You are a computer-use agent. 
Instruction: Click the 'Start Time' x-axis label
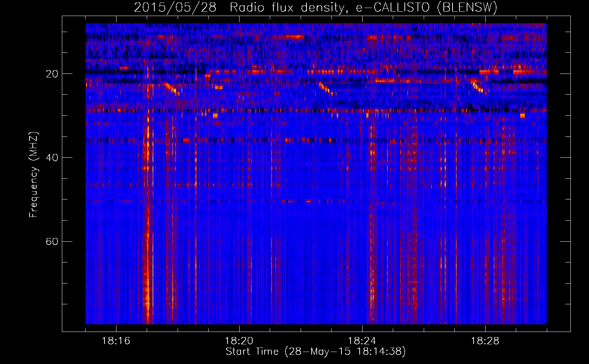[x=315, y=352]
